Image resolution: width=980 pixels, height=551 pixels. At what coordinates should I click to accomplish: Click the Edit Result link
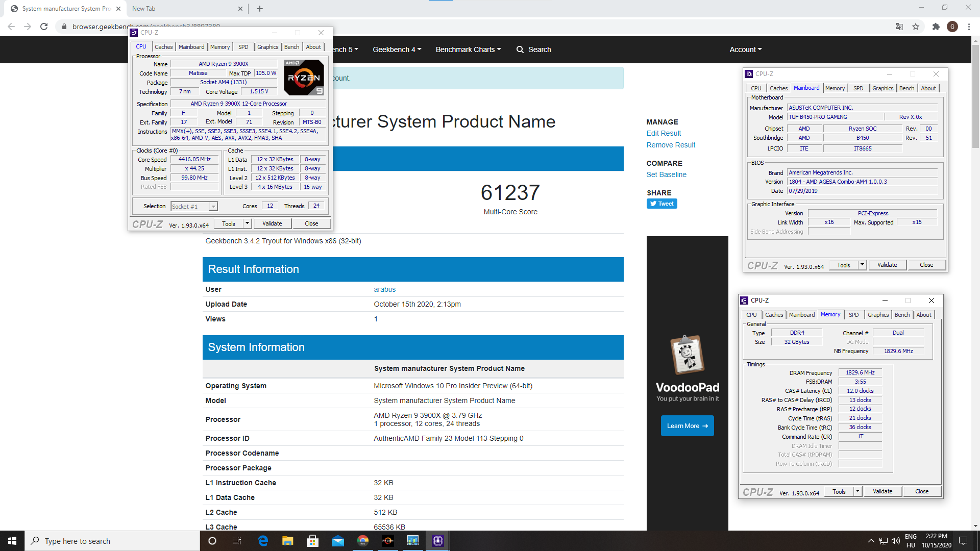664,133
